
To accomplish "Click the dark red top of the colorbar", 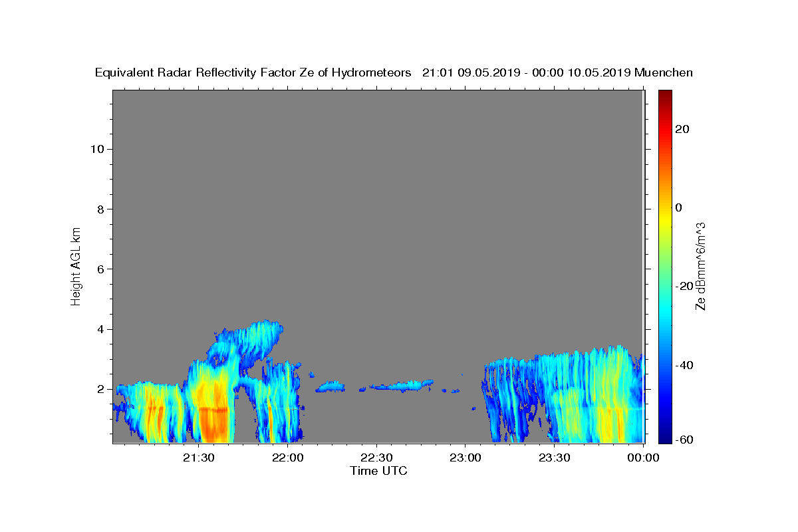I will (x=665, y=95).
